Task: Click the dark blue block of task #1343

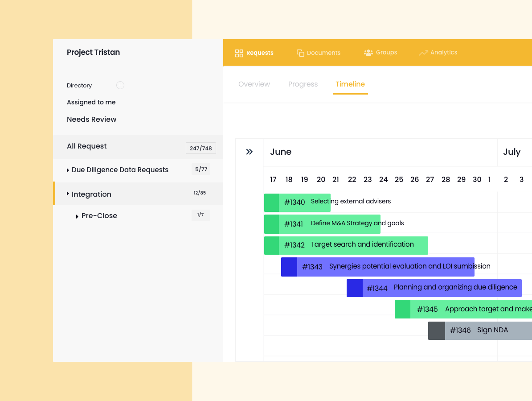Action: point(289,267)
